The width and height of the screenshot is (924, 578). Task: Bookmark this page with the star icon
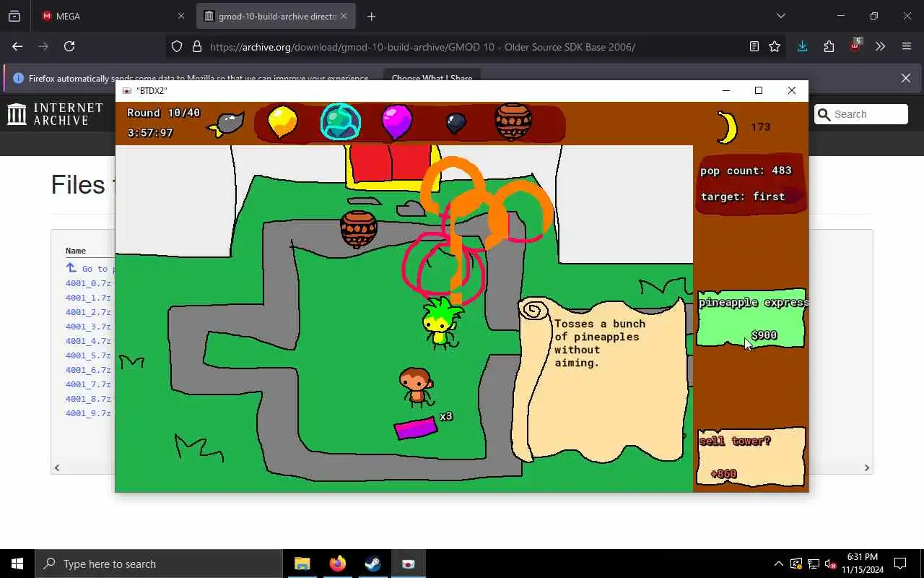[775, 46]
